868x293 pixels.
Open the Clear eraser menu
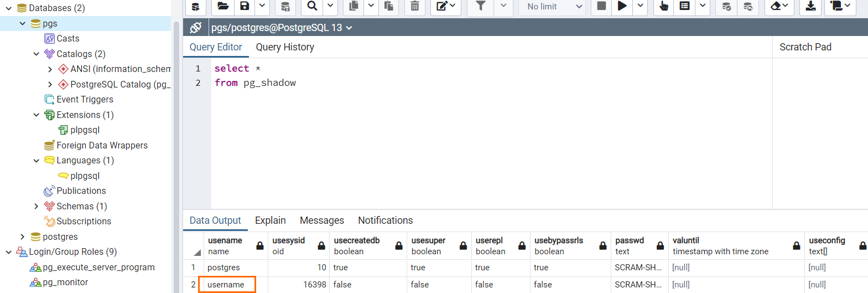click(779, 6)
